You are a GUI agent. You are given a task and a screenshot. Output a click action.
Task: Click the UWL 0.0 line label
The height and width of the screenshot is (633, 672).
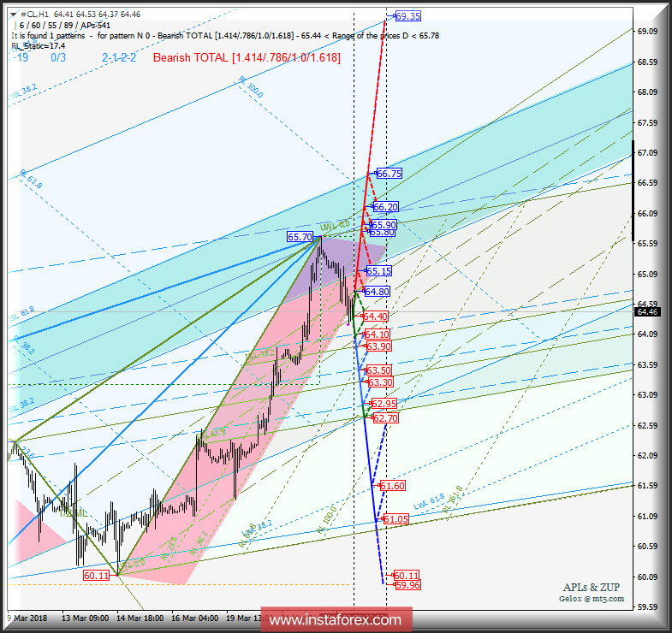[x=335, y=225]
